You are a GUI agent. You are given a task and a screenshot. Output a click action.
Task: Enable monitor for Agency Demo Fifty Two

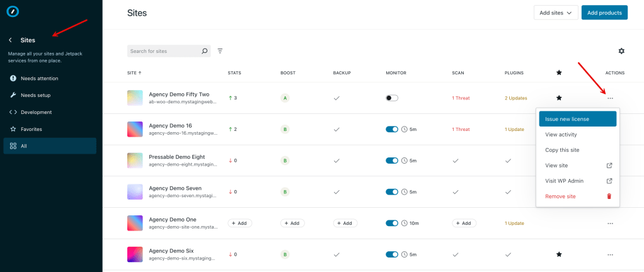click(x=392, y=98)
